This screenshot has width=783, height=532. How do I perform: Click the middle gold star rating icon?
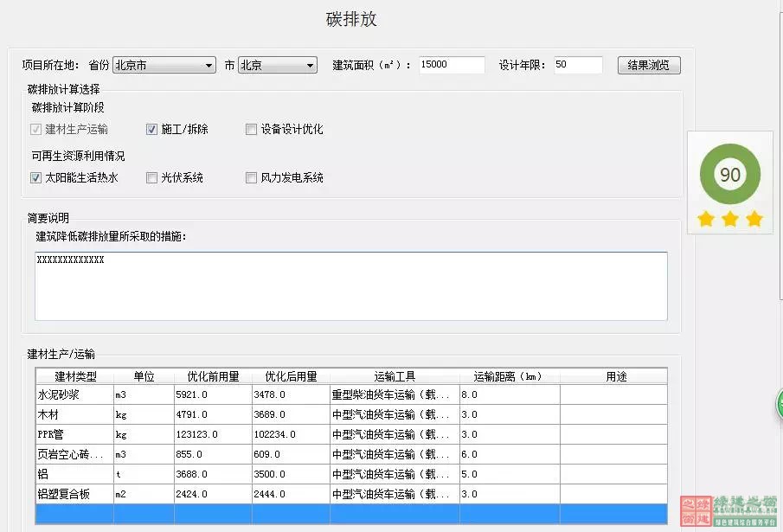[729, 220]
